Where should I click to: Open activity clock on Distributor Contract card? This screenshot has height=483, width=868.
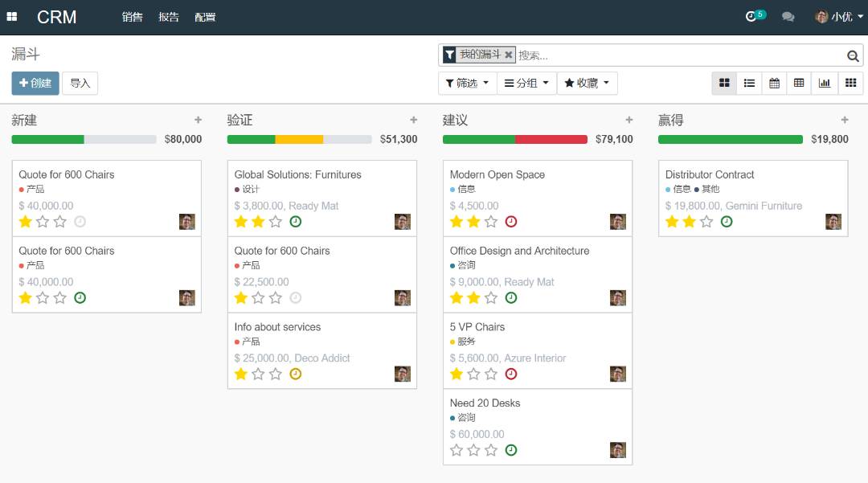(x=727, y=221)
